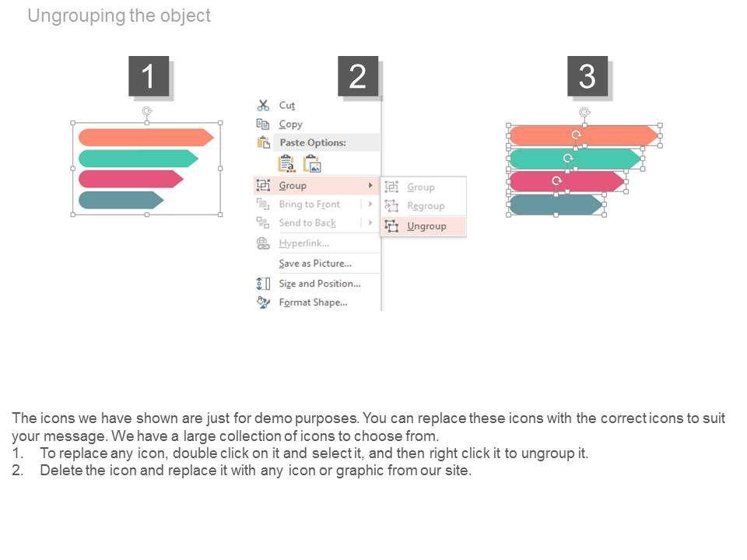Click the Copy icon in context menu
Viewport: 747px width, 560px height.
263,124
